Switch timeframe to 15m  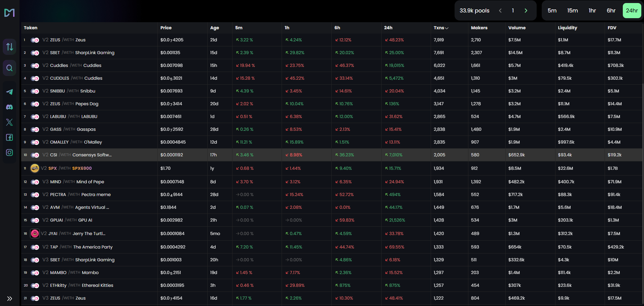point(572,10)
